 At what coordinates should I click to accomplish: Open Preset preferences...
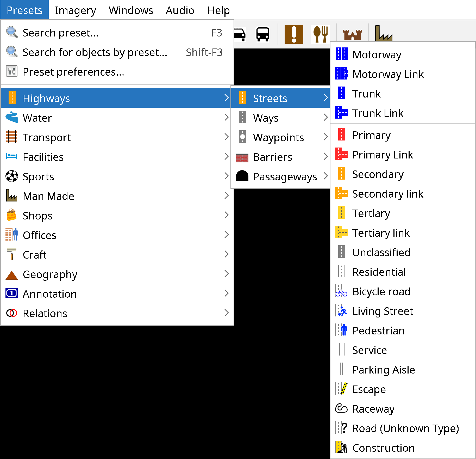tap(73, 72)
